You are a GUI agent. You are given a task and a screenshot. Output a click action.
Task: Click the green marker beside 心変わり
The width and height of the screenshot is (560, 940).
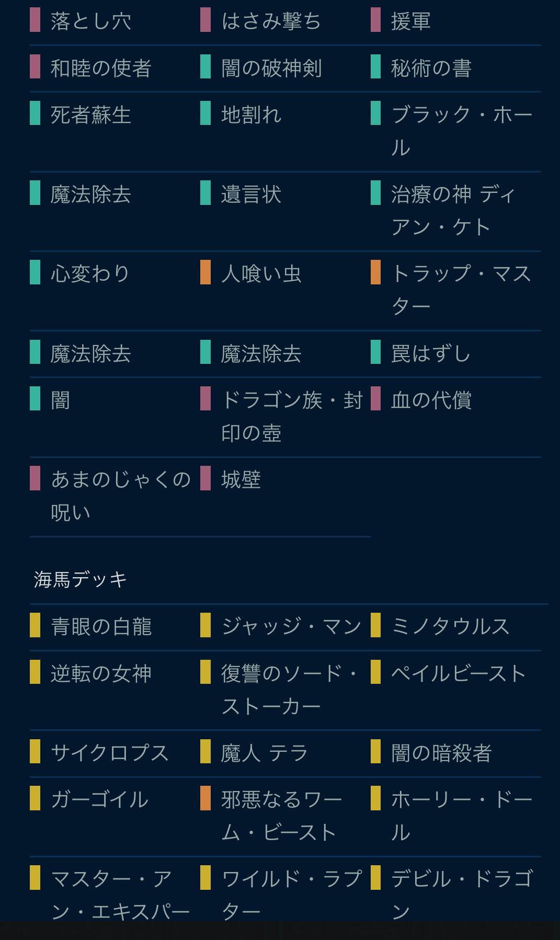click(x=35, y=272)
